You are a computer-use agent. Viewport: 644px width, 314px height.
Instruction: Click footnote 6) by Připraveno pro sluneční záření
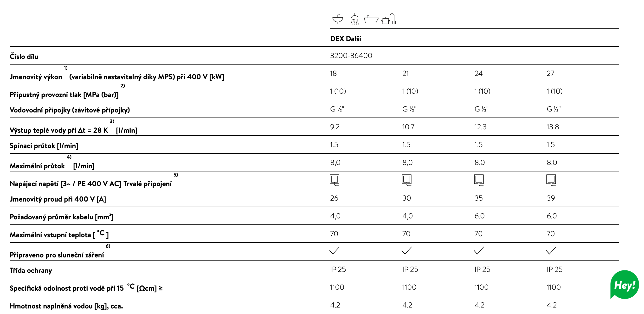tap(108, 246)
